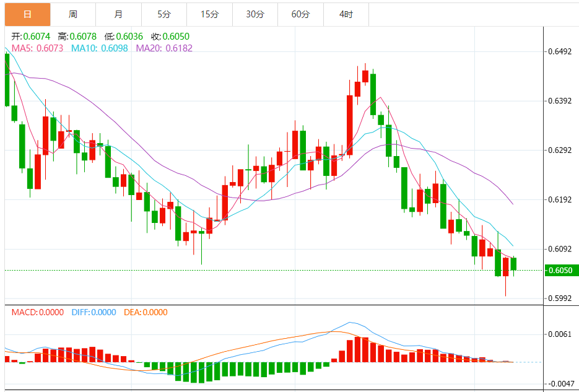Switch to the 4时 chart tab
The width and height of the screenshot is (579, 392).
coord(346,14)
